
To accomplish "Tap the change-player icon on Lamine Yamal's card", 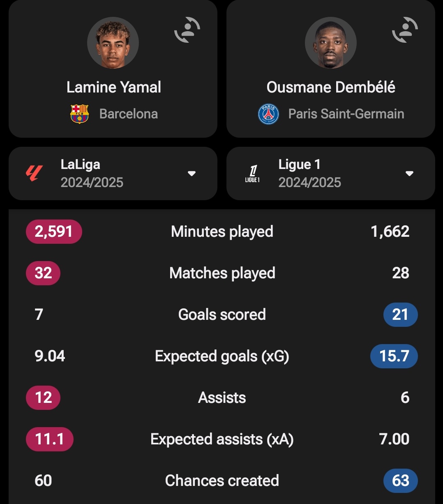I will (187, 30).
